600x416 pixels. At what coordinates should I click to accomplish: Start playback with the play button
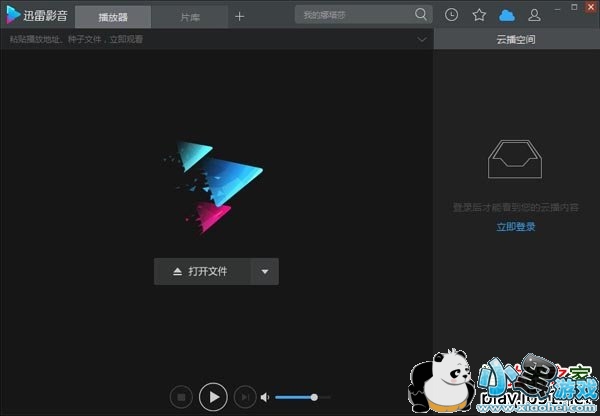pos(213,397)
